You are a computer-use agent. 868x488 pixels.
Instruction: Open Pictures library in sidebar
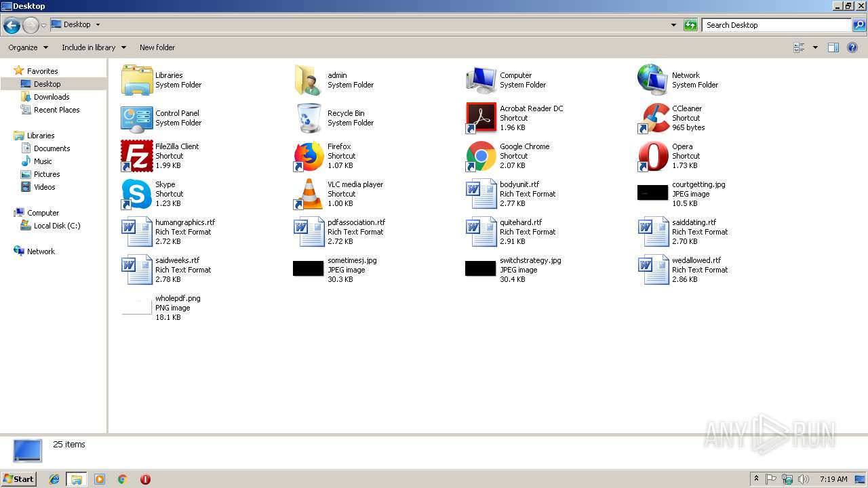(x=47, y=174)
